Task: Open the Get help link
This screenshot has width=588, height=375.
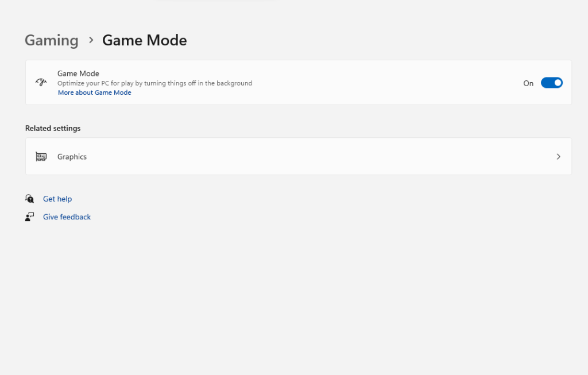Action: [57, 199]
